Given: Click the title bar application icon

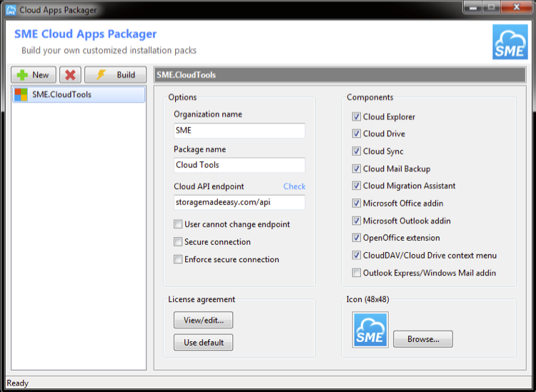Looking at the screenshot, I should [10, 10].
